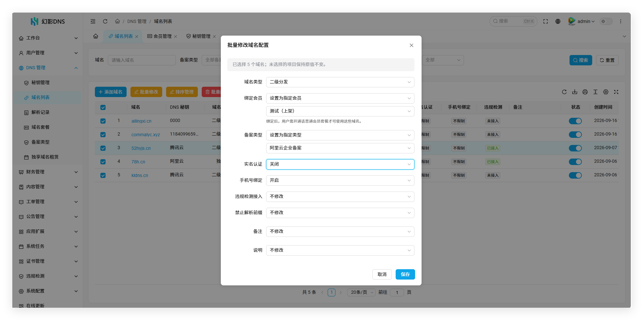Close the 域名列表 tab

click(x=137, y=37)
